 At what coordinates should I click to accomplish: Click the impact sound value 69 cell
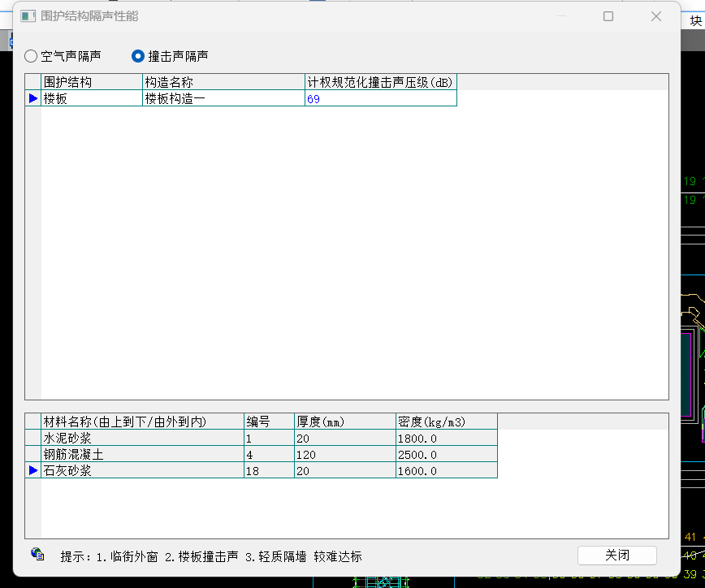point(380,98)
